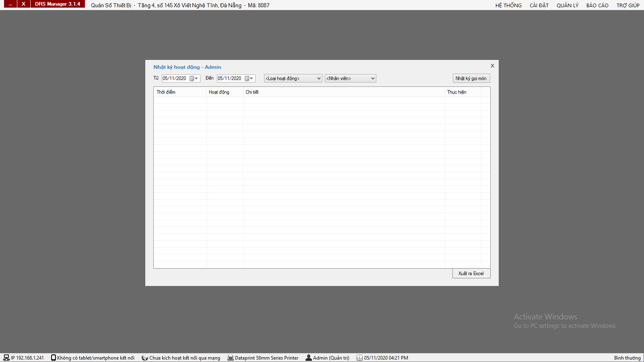Click 'Chưa kích hoạt kết nối qua mạng'
Viewport: 644px width, 362px height.
(x=185, y=358)
